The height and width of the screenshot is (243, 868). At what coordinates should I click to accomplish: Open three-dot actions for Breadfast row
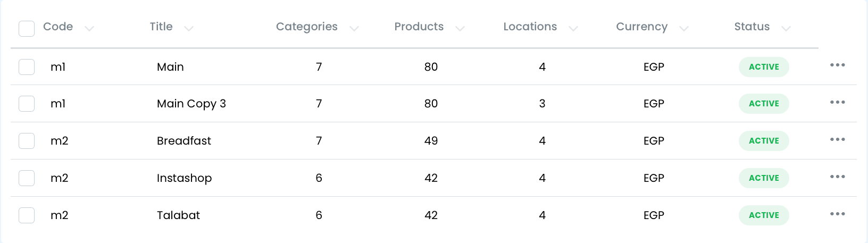click(x=837, y=139)
